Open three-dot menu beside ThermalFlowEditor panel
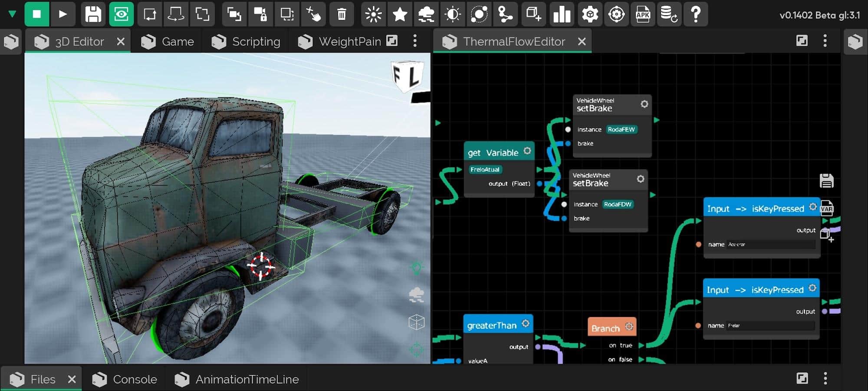This screenshot has height=391, width=868. click(x=825, y=41)
